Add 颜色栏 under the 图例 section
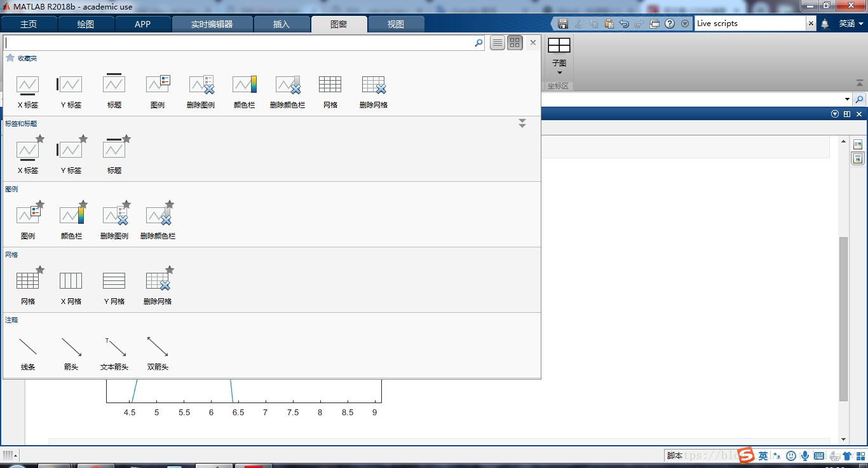The height and width of the screenshot is (468, 868). pos(71,223)
